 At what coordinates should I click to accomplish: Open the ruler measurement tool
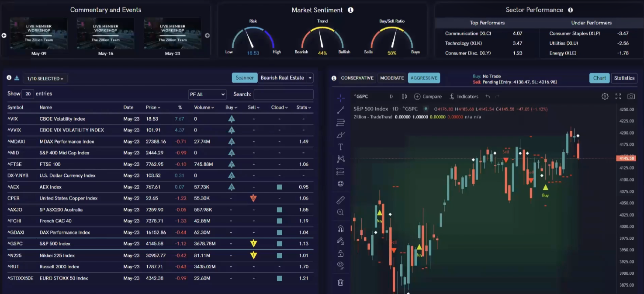click(340, 200)
